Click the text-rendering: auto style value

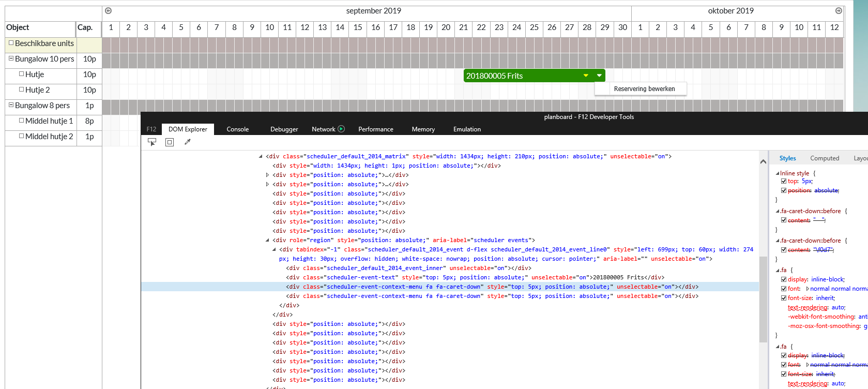(838, 307)
